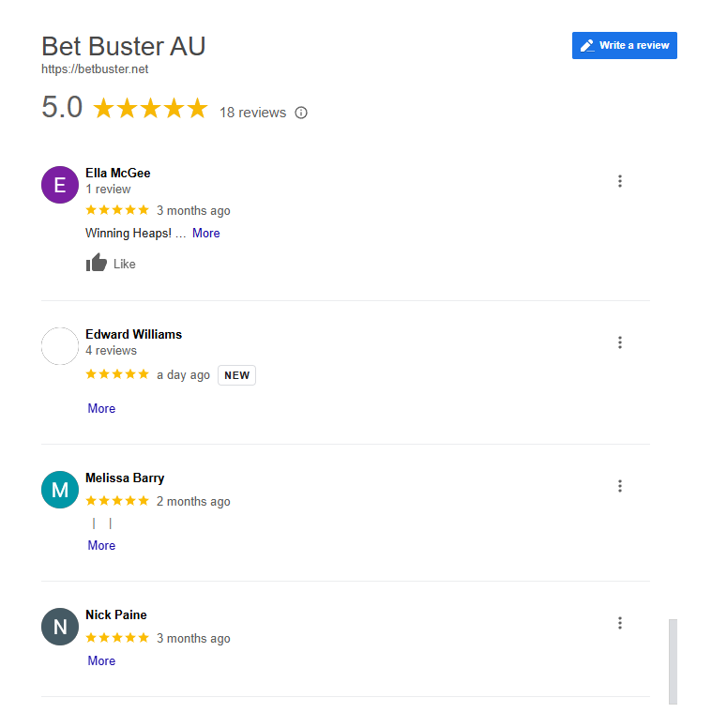Click the reviews list scrollbar thumb
The height and width of the screenshot is (728, 712).
point(673,661)
